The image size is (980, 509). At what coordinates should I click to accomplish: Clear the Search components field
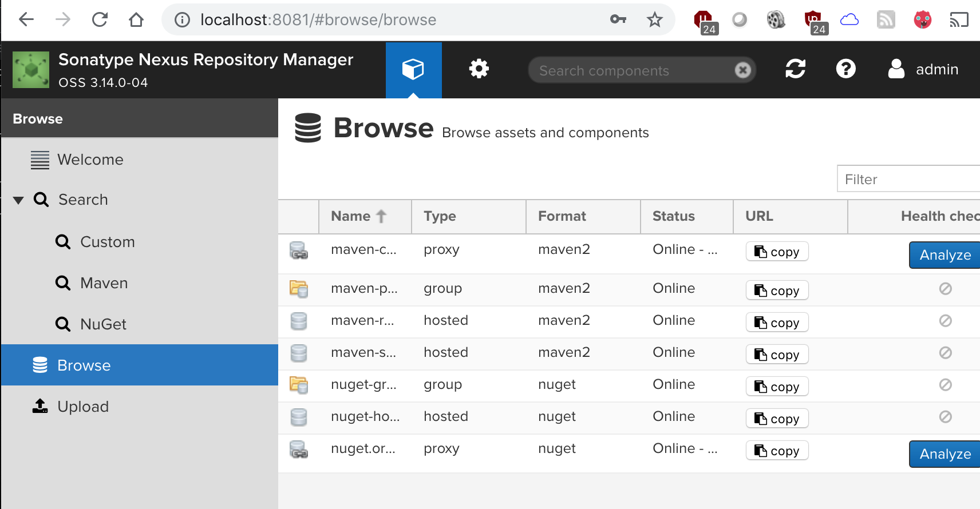point(743,70)
